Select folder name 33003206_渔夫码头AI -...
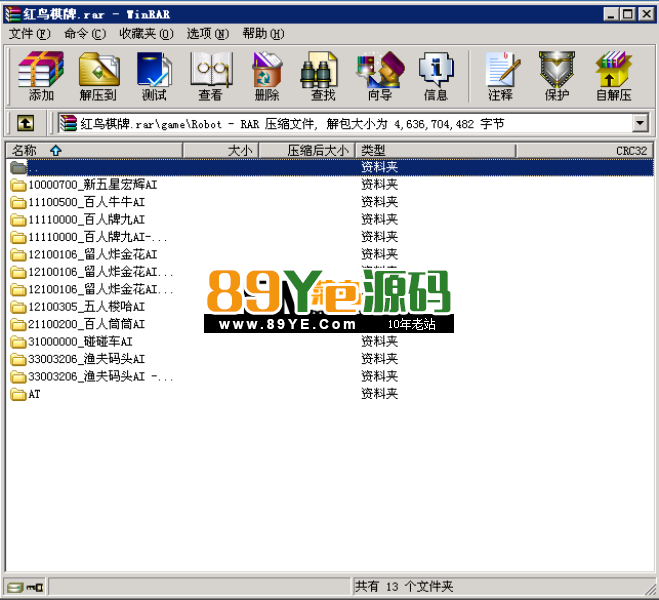The height and width of the screenshot is (600, 659). point(101,377)
